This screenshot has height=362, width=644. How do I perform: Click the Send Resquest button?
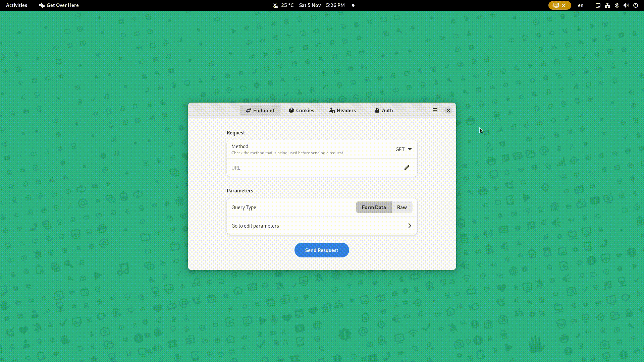pyautogui.click(x=322, y=250)
